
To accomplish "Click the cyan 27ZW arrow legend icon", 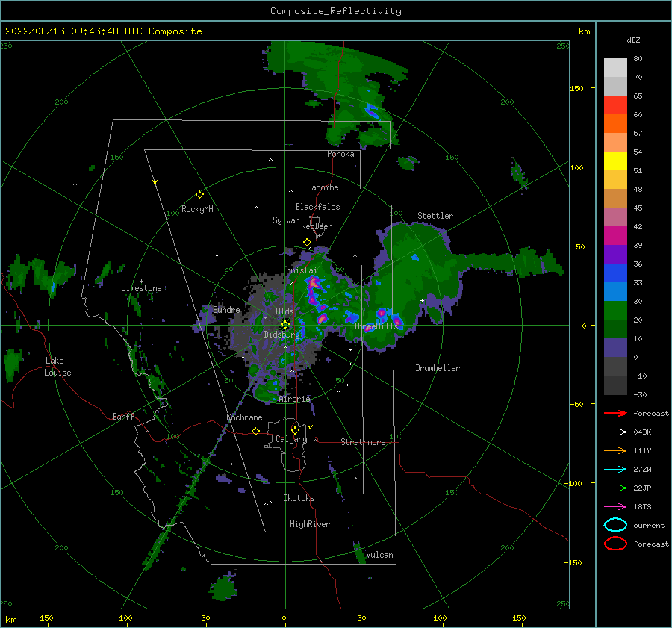I will click(615, 470).
